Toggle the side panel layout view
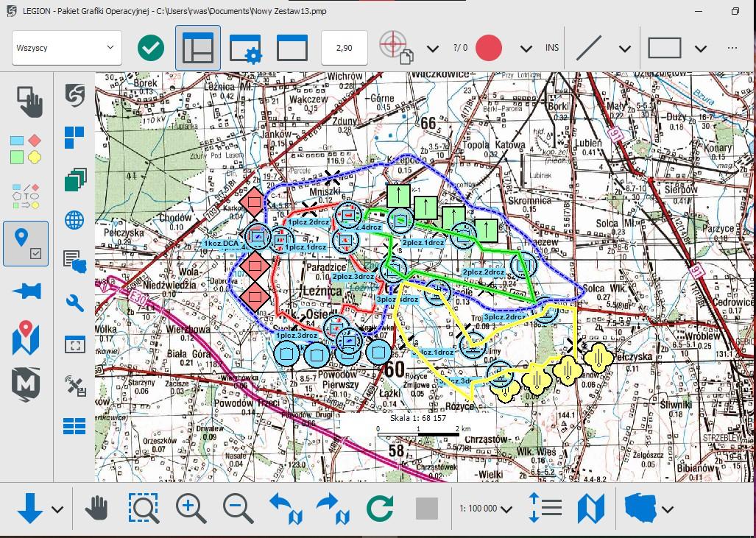 click(x=197, y=49)
